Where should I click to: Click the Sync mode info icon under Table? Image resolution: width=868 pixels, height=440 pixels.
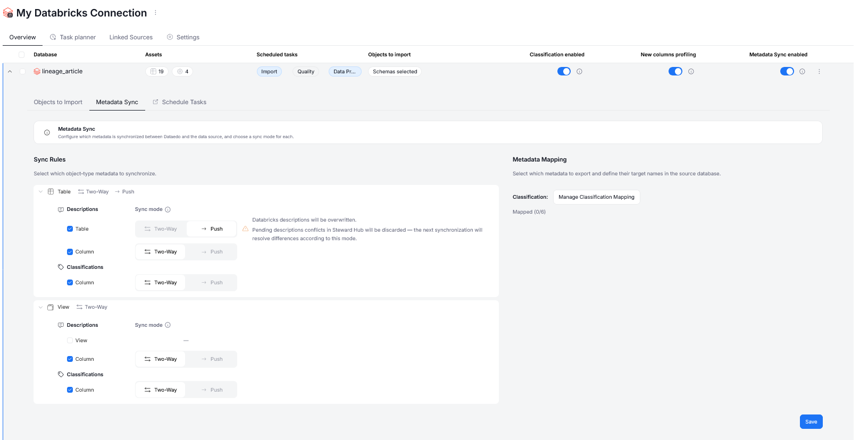coord(168,209)
